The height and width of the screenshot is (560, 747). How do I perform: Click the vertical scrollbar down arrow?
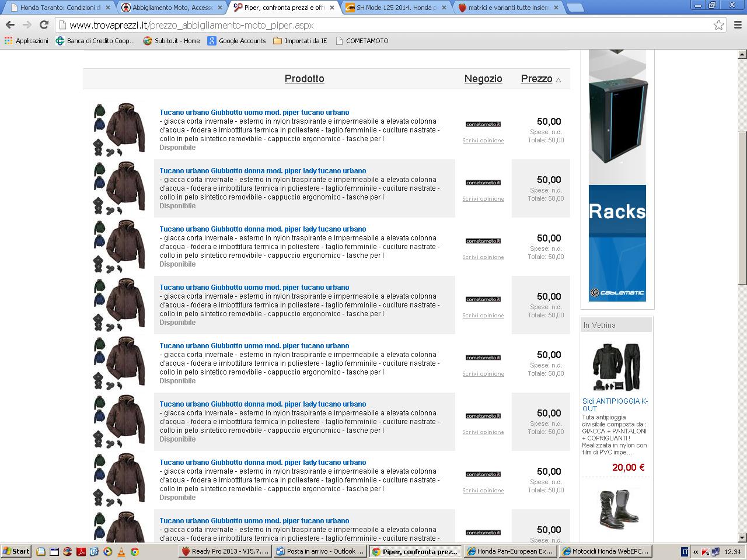[742, 538]
